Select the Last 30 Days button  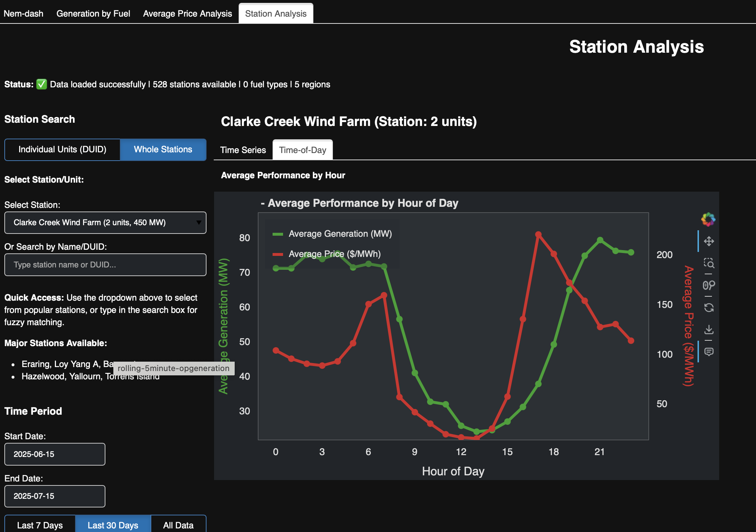point(113,525)
